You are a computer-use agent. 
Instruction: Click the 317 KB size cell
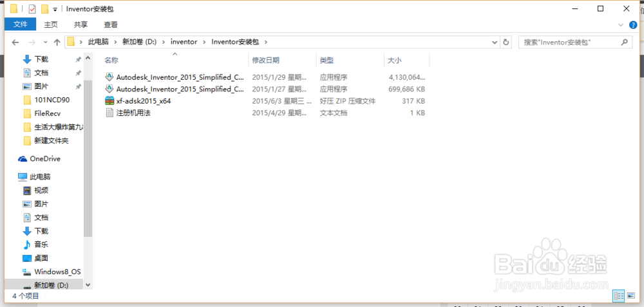[413, 100]
